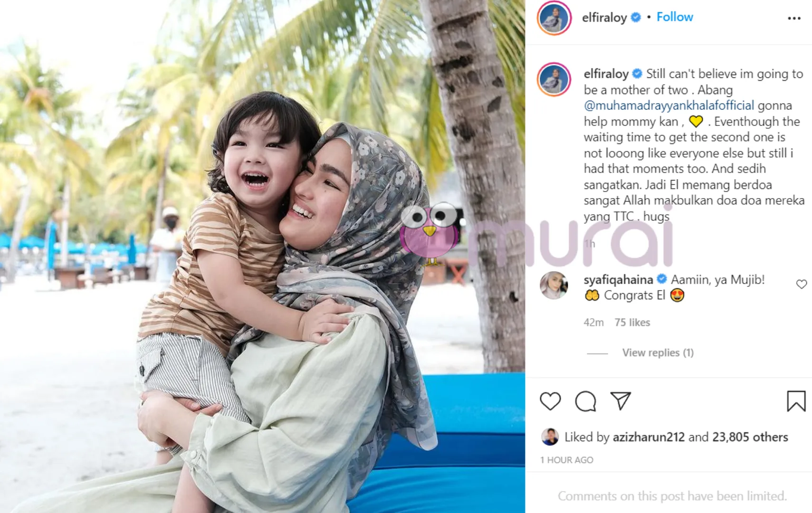Open elfiraloy header profile picture
This screenshot has width=812, height=513.
click(x=554, y=18)
